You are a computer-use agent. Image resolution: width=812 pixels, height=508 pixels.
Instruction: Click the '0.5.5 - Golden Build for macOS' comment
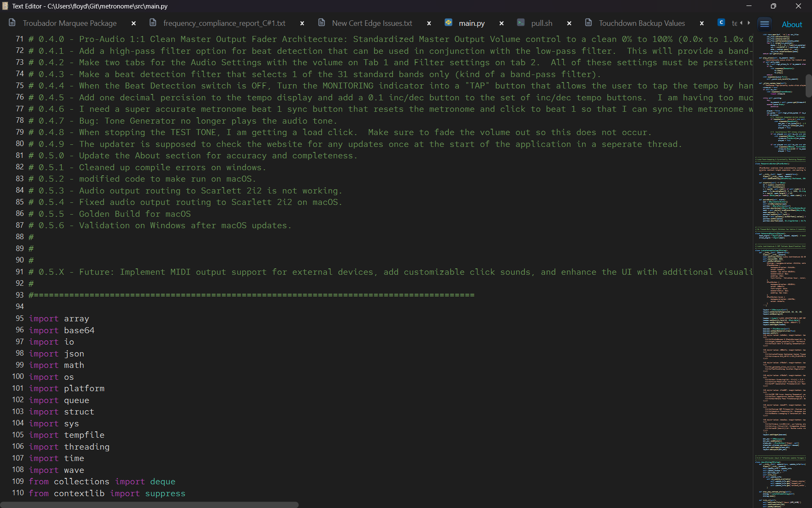click(110, 214)
